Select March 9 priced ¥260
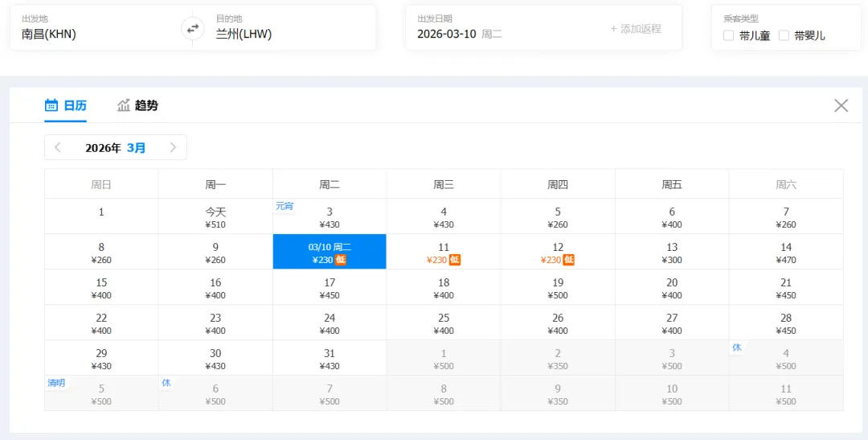Screen dimensions: 868x440 [215, 252]
